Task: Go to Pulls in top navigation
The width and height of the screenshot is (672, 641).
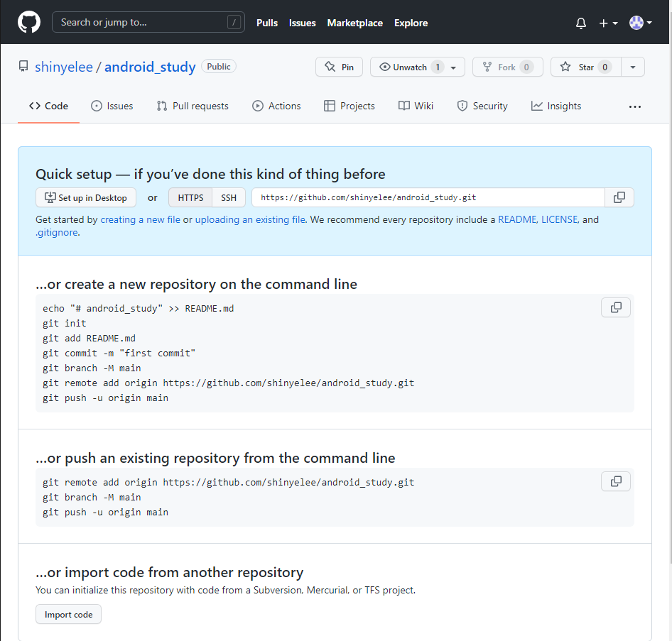Action: [x=267, y=23]
